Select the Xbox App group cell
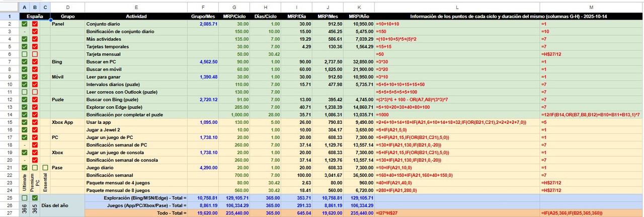 click(67, 122)
